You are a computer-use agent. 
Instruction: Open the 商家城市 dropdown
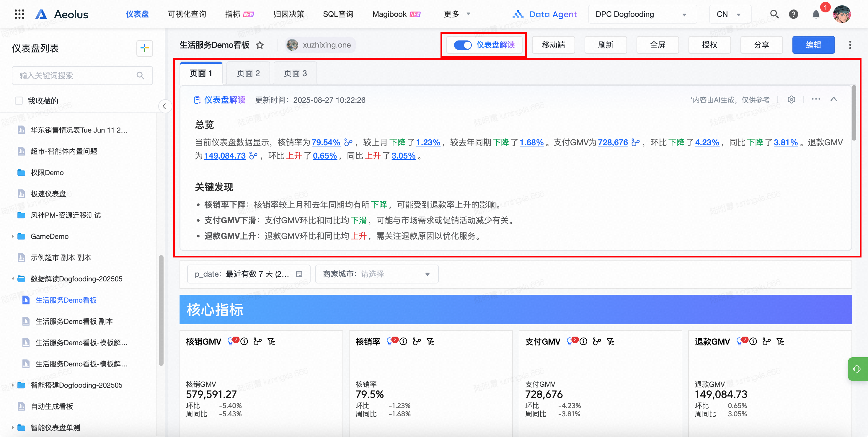[x=377, y=274]
